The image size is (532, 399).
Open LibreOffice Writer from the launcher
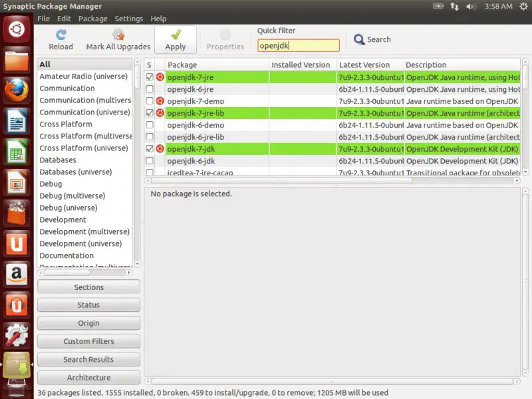click(x=16, y=121)
